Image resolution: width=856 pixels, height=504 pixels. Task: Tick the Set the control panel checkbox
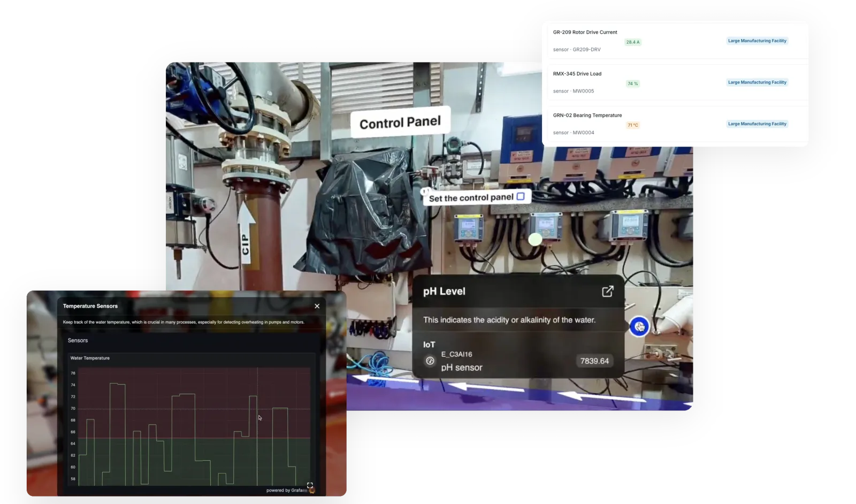(521, 196)
